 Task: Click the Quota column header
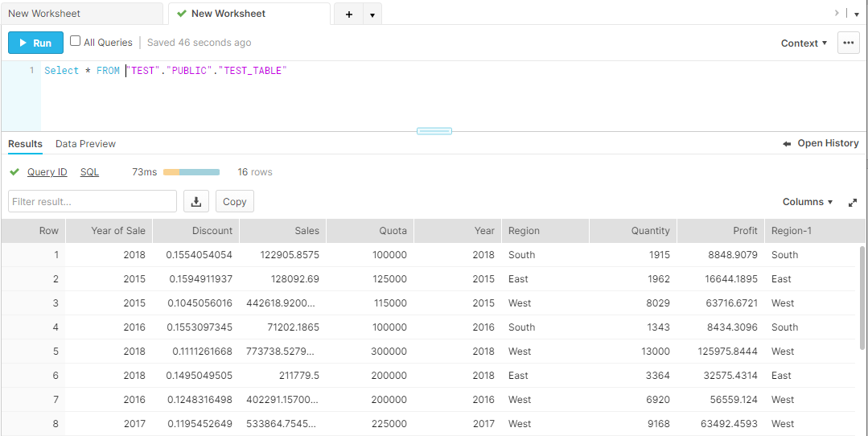[370, 231]
